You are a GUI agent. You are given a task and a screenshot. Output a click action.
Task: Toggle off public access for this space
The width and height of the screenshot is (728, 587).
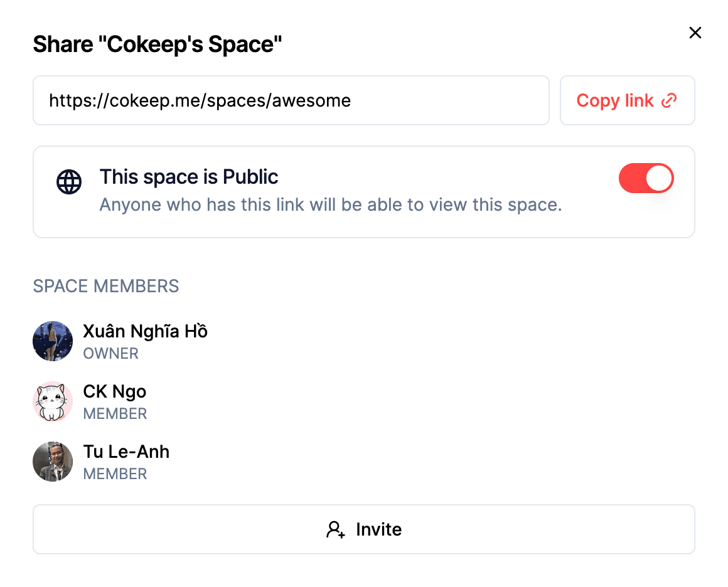pos(646,178)
